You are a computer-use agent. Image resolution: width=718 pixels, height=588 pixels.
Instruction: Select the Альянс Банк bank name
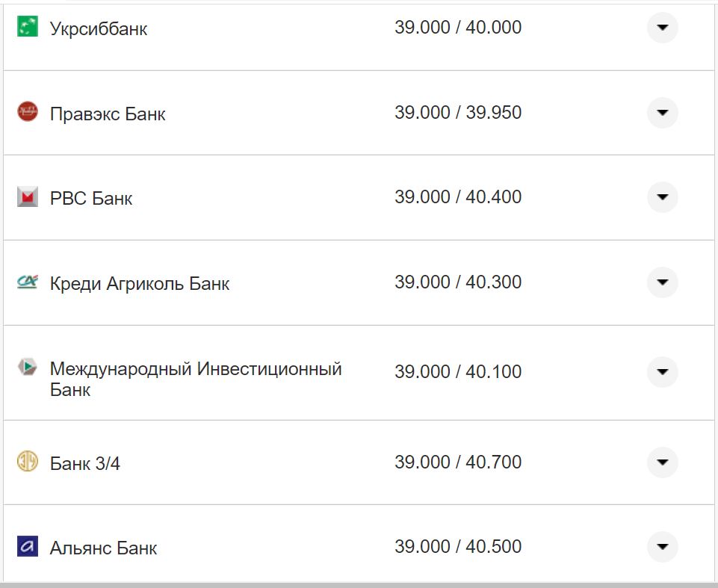(x=102, y=547)
